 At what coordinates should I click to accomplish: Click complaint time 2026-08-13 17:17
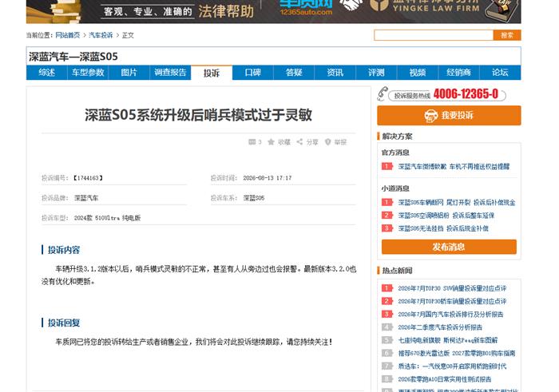click(x=267, y=178)
